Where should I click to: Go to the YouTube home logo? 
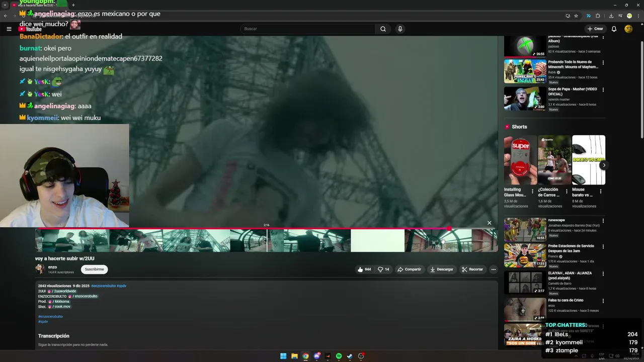[x=31, y=29]
